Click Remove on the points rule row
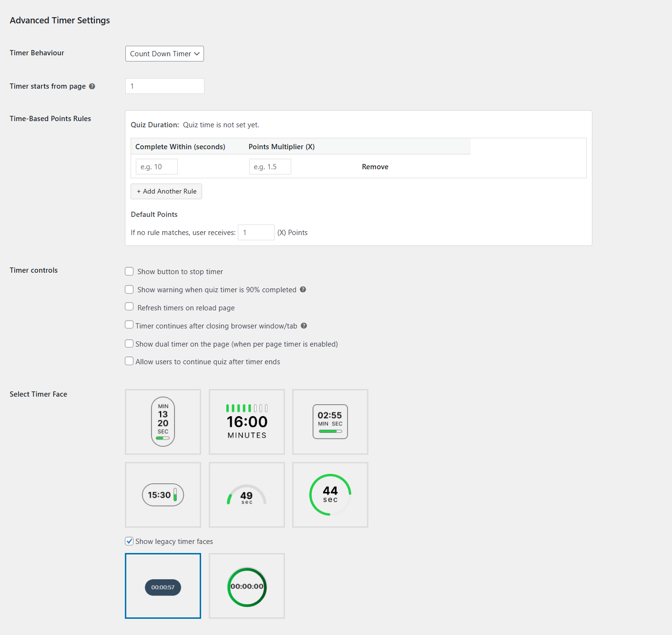Screen dimensions: 672x635 click(x=375, y=167)
